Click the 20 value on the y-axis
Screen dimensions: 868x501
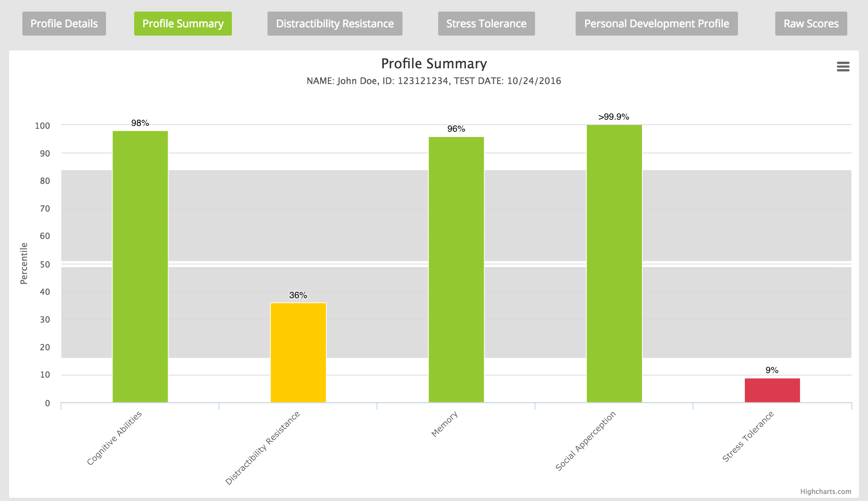click(x=45, y=347)
